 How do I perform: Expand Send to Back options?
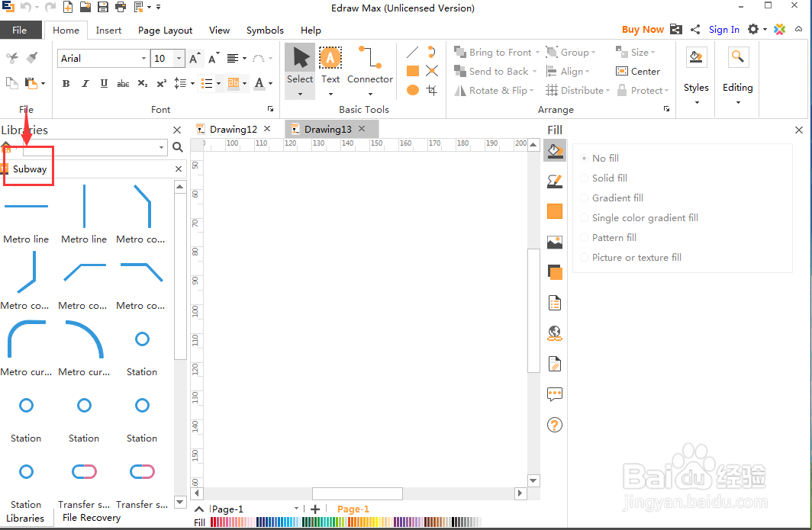(x=534, y=72)
